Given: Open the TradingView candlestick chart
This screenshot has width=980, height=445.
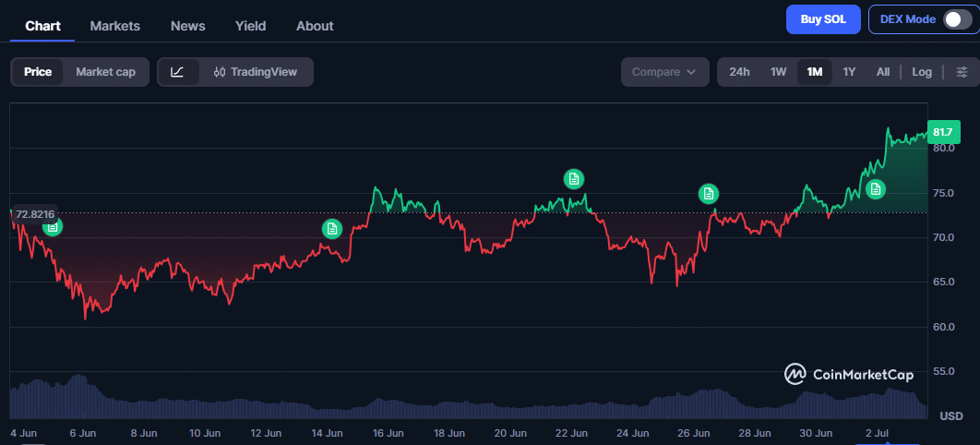Looking at the screenshot, I should tap(255, 72).
